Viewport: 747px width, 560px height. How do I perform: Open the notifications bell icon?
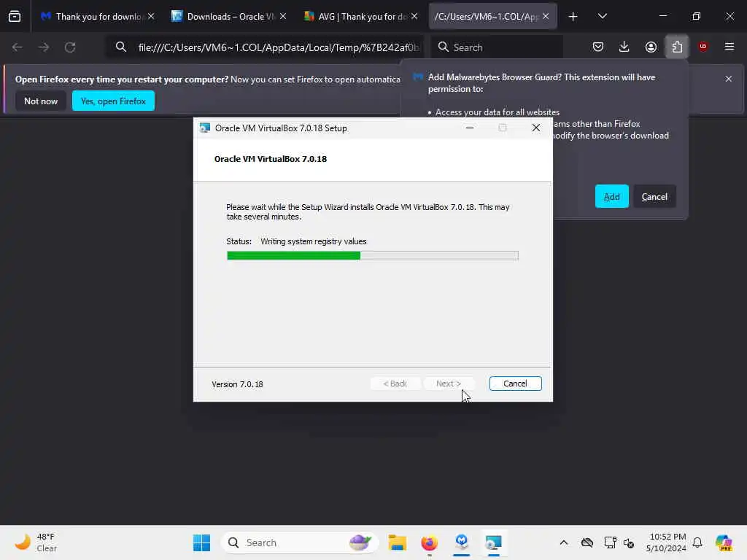click(x=697, y=542)
